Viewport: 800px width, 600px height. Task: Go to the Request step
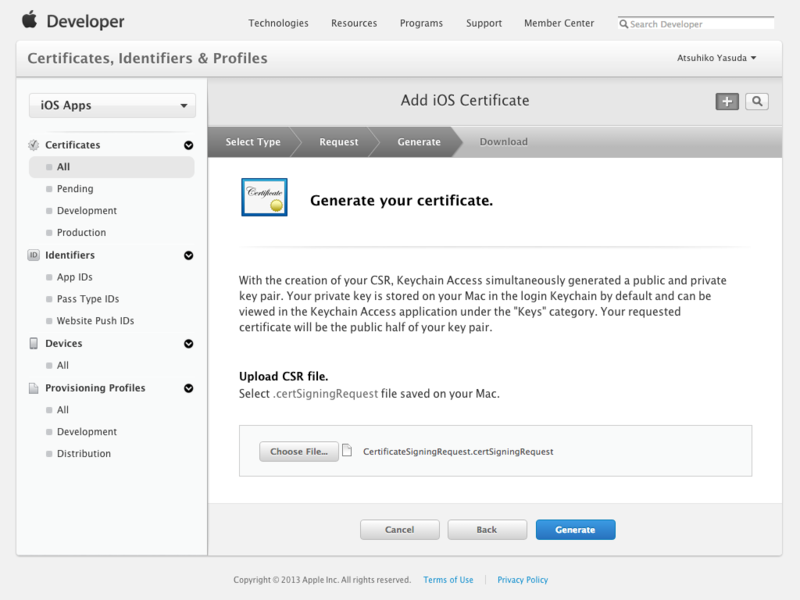click(x=339, y=142)
